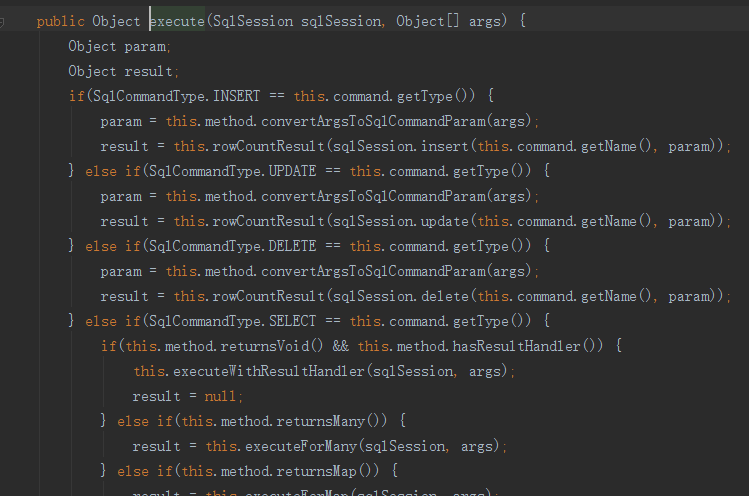
Task: Select SqlCommandType.INSERT constant
Action: (176, 96)
